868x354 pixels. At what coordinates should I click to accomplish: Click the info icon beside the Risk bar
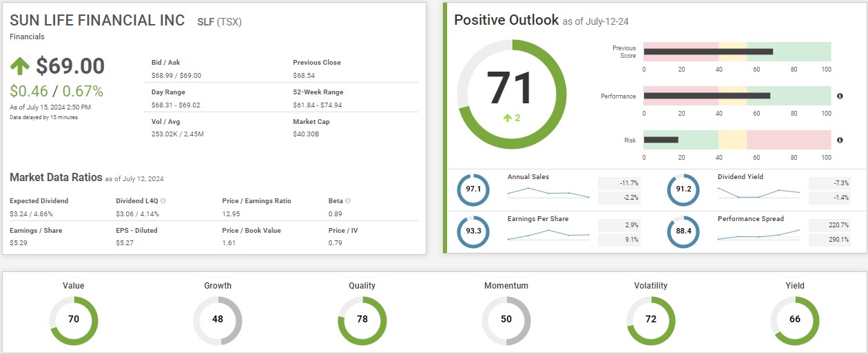pyautogui.click(x=840, y=140)
